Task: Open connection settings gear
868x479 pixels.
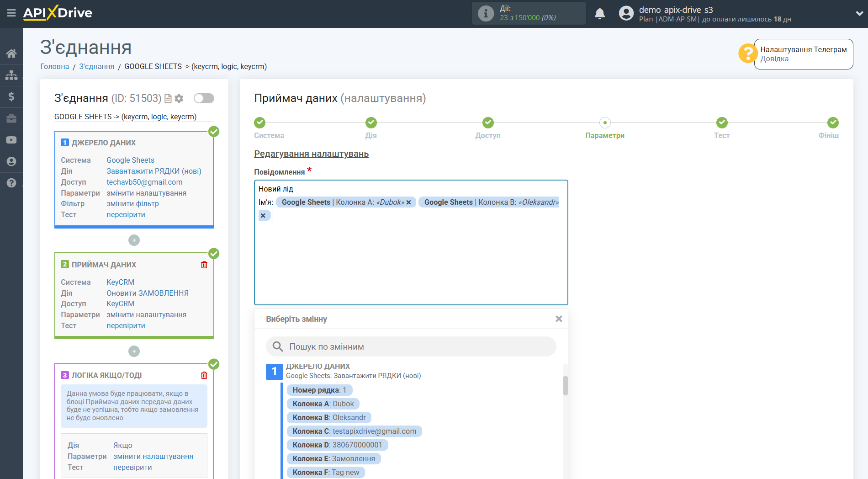Action: [179, 98]
